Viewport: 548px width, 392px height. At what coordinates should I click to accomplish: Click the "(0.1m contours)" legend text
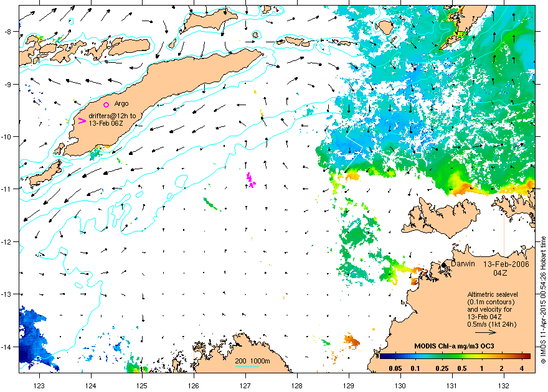(x=491, y=302)
